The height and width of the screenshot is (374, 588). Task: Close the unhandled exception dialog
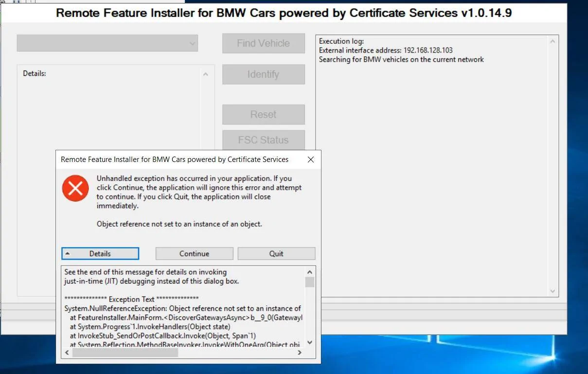pos(311,160)
